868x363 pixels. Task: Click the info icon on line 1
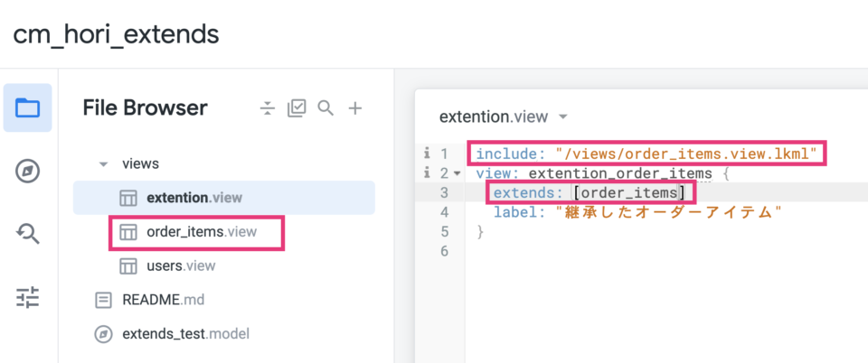[x=426, y=154]
